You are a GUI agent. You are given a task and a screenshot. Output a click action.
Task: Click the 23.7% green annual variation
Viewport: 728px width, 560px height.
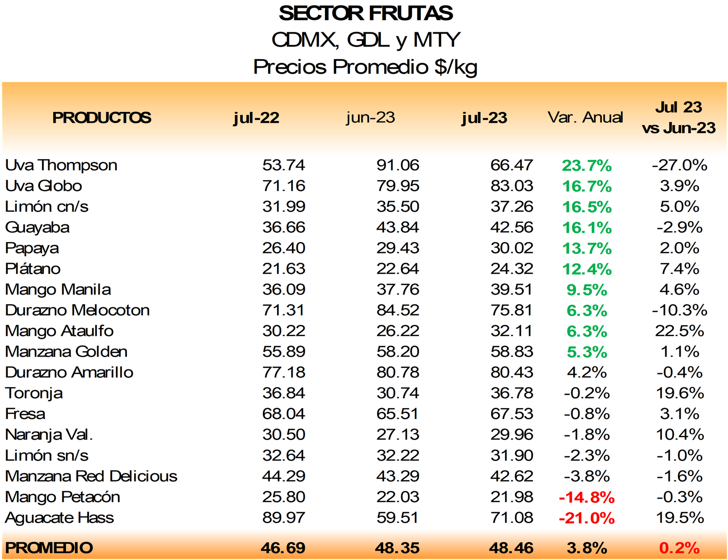(x=586, y=166)
